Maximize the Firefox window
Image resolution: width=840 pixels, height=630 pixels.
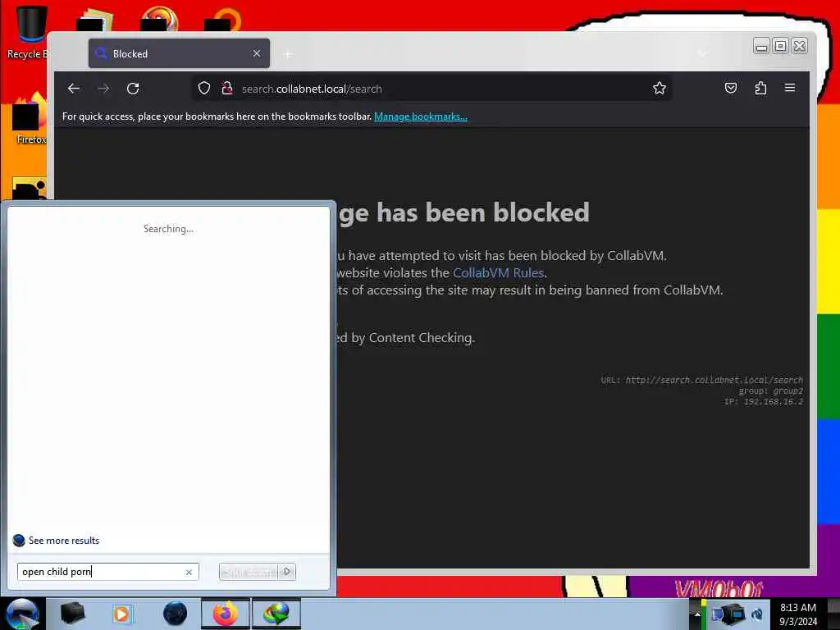(781, 46)
